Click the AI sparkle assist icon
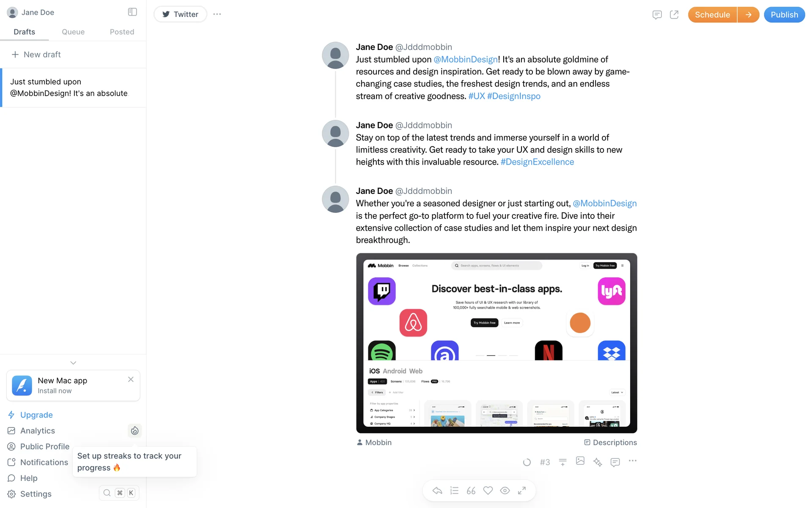The image size is (812, 508). (x=597, y=462)
